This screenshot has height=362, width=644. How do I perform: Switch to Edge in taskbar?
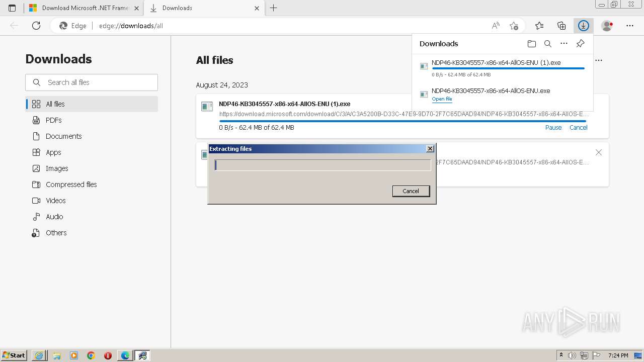click(125, 355)
